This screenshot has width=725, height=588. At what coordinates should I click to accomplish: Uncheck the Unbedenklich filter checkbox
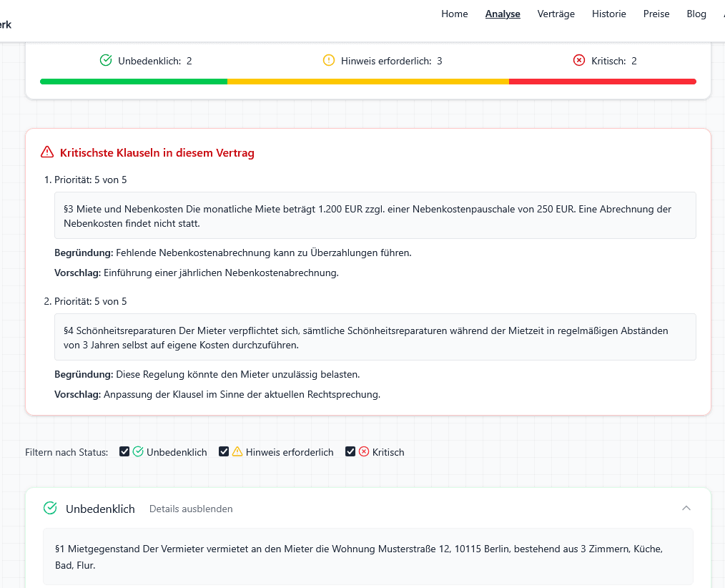(x=124, y=452)
